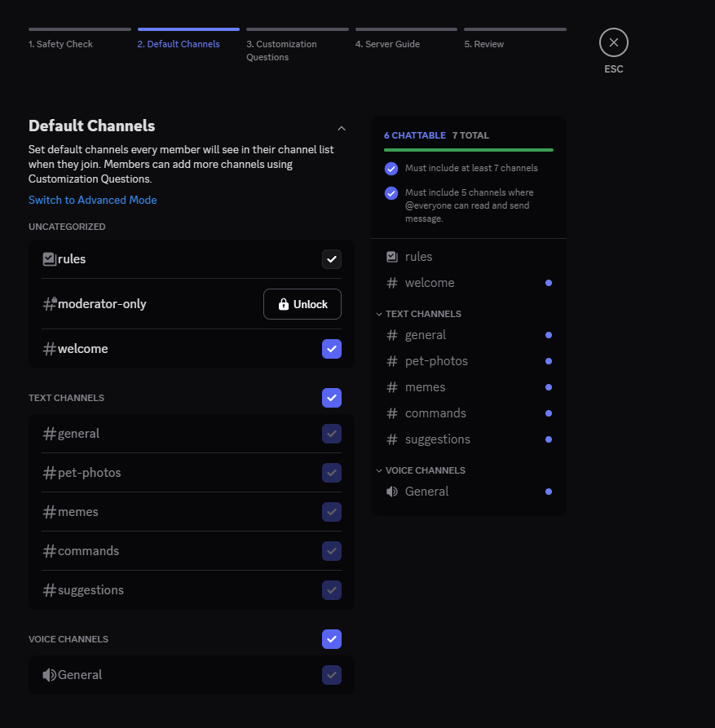The width and height of the screenshot is (715, 728).
Task: Click the rules channel icon in left list
Action: (49, 259)
